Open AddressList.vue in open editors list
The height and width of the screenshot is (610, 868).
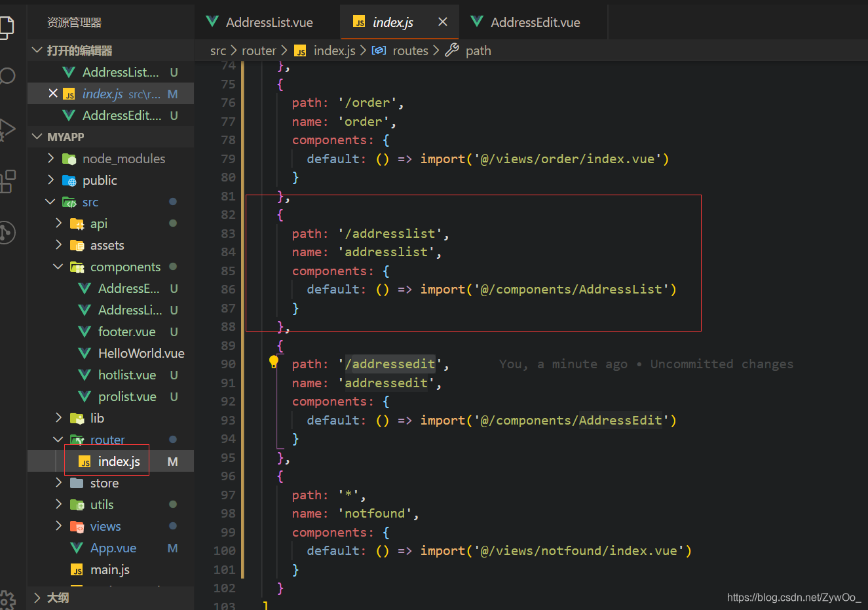tap(111, 72)
